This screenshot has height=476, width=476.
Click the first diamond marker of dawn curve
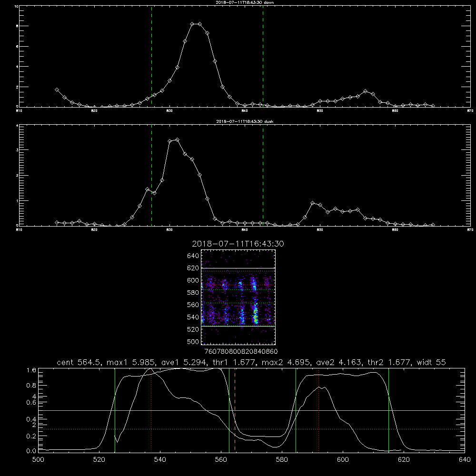coord(57,90)
